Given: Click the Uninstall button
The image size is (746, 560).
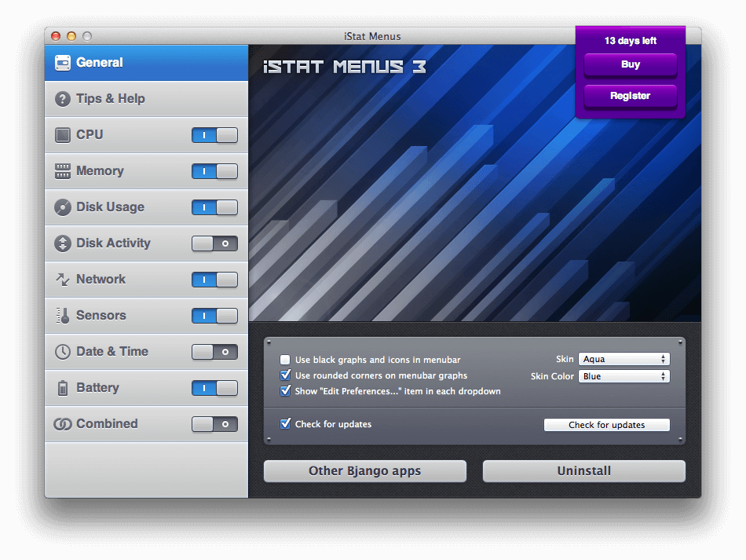Looking at the screenshot, I should click(x=583, y=471).
